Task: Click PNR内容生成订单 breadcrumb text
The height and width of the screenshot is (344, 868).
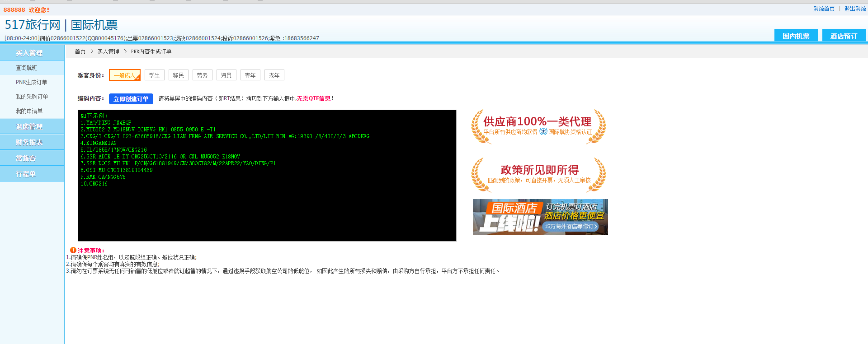Action: coord(151,51)
